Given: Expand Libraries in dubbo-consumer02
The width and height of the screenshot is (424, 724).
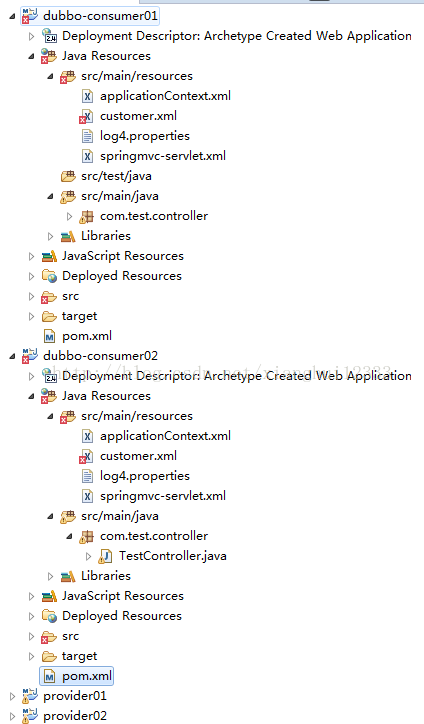Looking at the screenshot, I should pyautogui.click(x=50, y=576).
